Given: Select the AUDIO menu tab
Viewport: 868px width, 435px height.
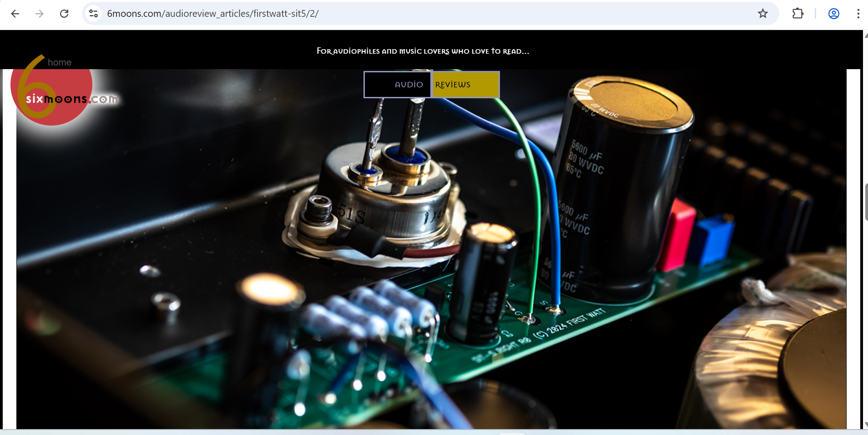Looking at the screenshot, I should point(398,85).
